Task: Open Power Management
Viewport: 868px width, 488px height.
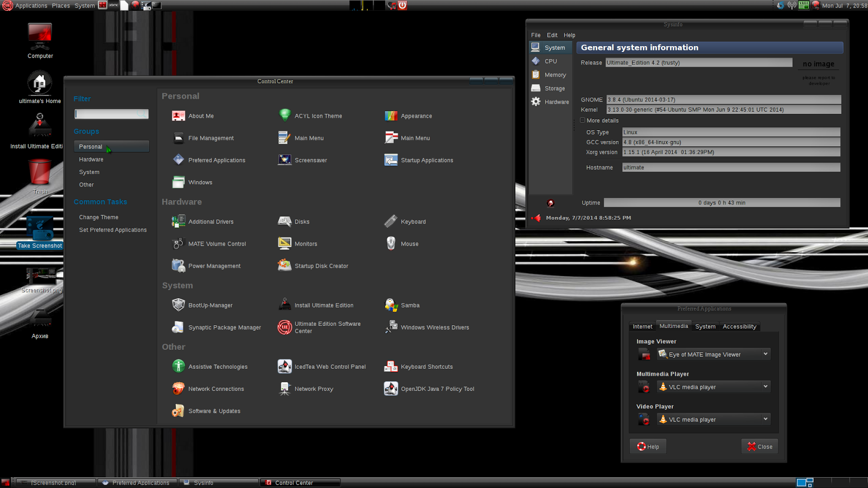Action: [x=207, y=266]
